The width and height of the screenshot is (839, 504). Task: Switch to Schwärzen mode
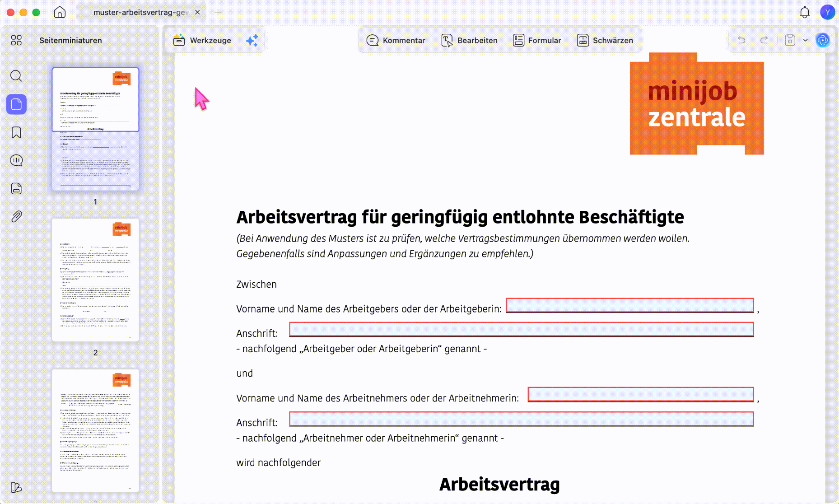click(x=605, y=40)
